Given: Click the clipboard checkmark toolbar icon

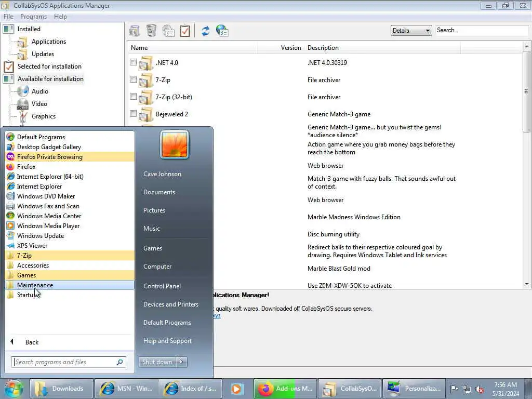Looking at the screenshot, I should (x=185, y=31).
